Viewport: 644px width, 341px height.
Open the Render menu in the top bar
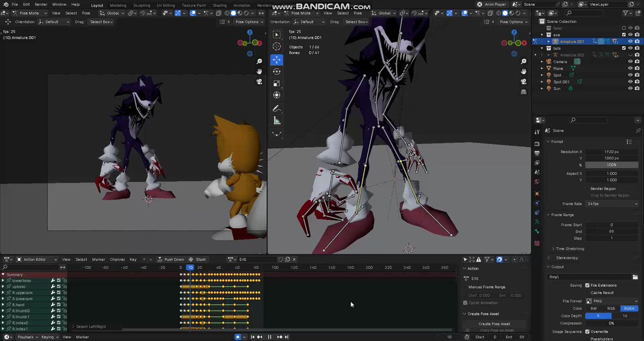coord(41,4)
